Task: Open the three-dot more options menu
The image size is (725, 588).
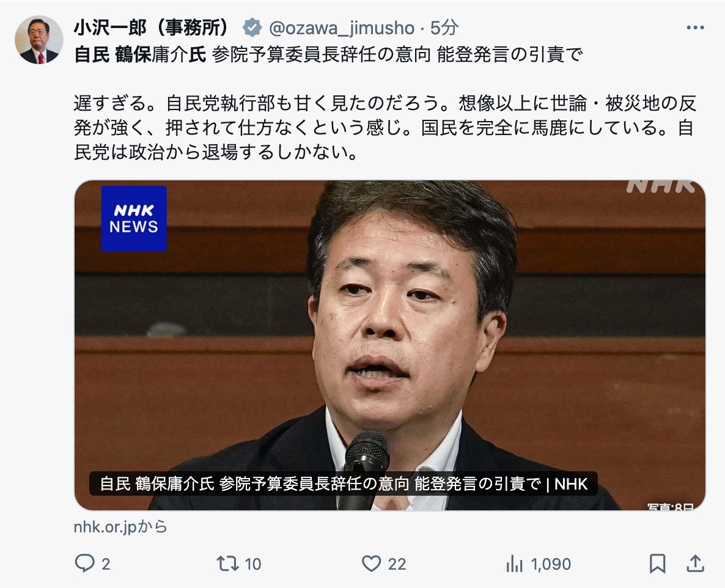Action: (x=695, y=28)
